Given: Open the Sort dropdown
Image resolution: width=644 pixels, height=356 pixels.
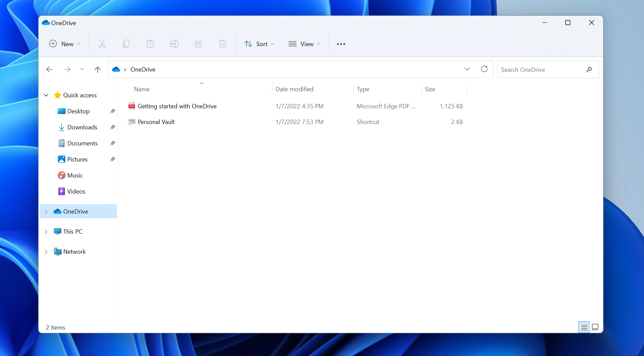Looking at the screenshot, I should pyautogui.click(x=259, y=44).
